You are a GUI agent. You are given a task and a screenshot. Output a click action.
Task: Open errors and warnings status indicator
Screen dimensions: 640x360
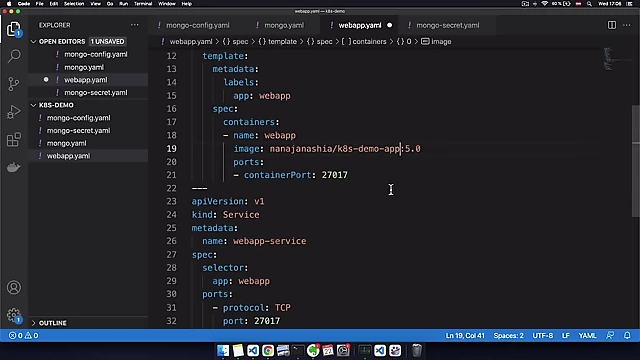[24, 336]
